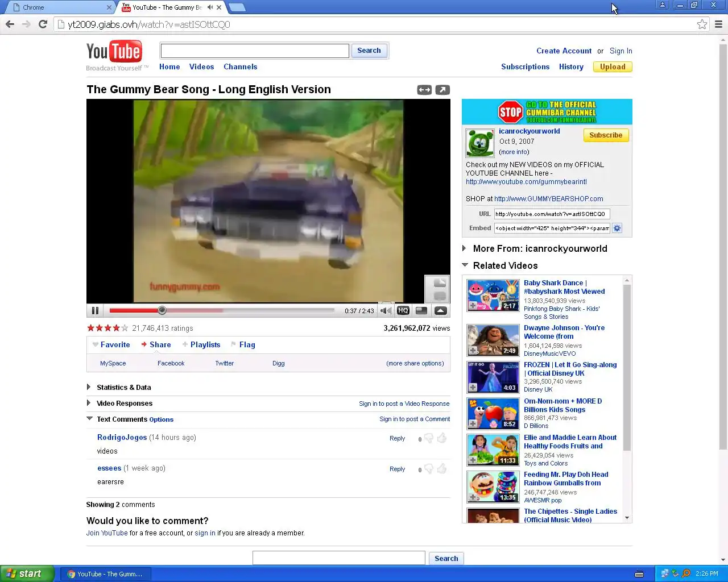The width and height of the screenshot is (728, 582).
Task: Go to the Channels menu item
Action: (241, 67)
